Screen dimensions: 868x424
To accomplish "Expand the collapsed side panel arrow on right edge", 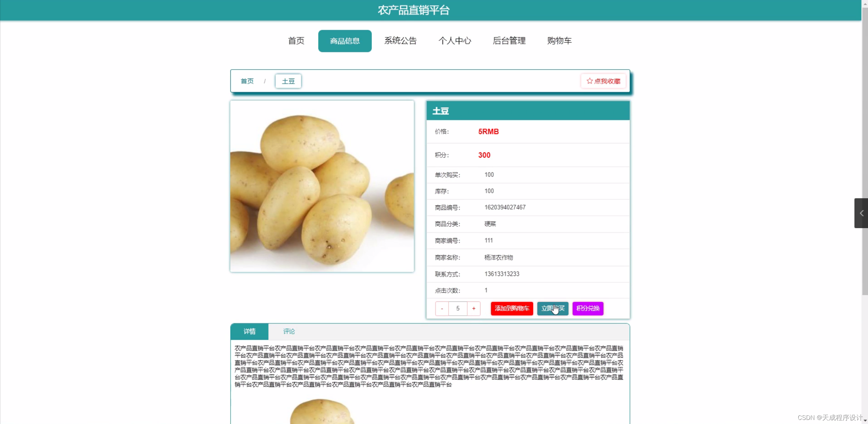I will (x=861, y=213).
